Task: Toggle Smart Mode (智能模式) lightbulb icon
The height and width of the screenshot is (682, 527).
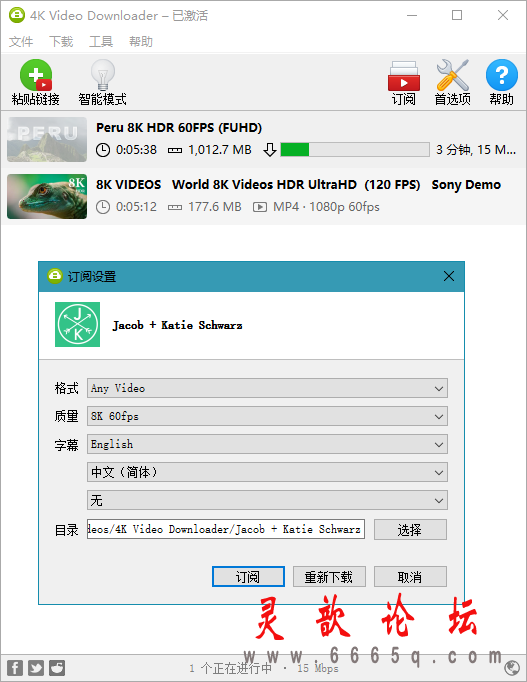Action: click(103, 75)
